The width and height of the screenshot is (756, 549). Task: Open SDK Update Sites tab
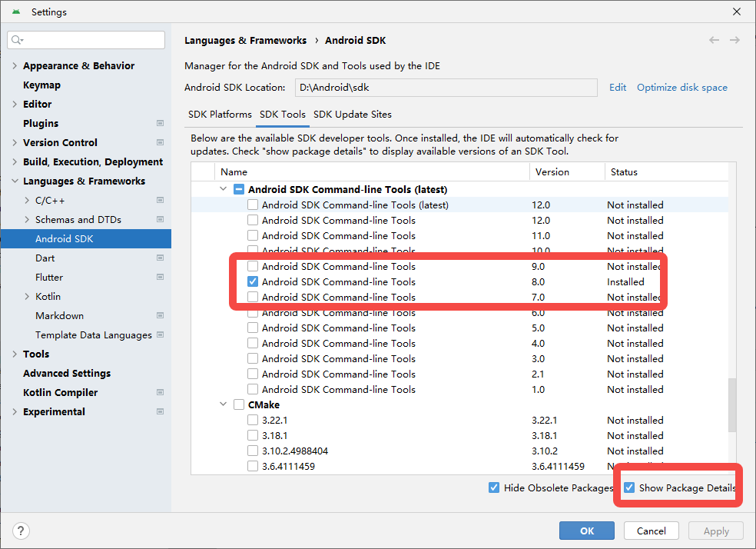(x=353, y=115)
